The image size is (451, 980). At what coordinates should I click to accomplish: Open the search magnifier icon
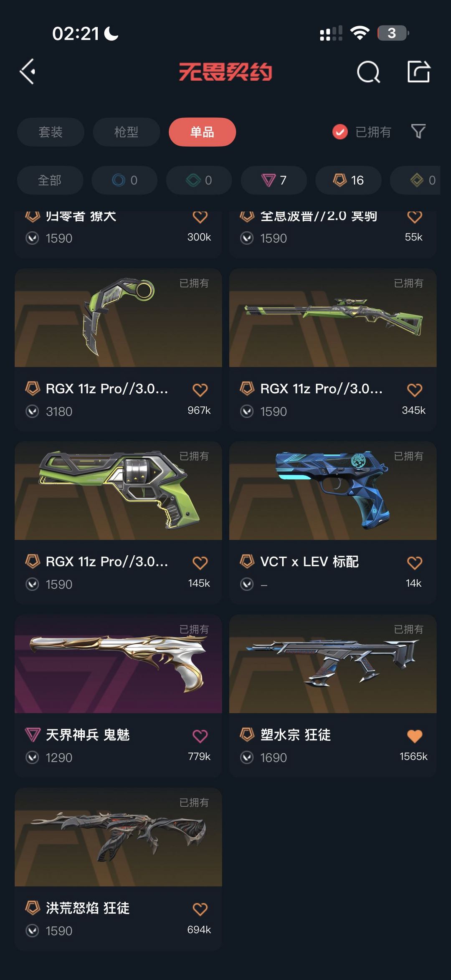tap(368, 72)
